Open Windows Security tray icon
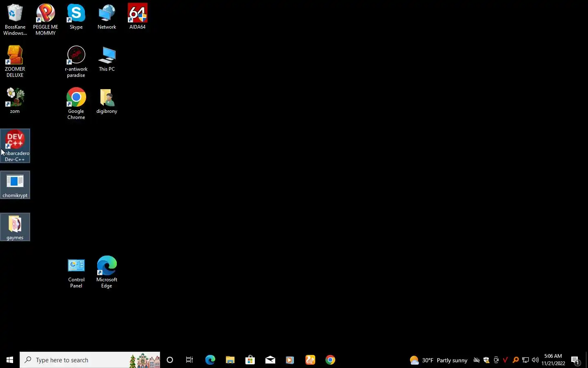 click(486, 360)
